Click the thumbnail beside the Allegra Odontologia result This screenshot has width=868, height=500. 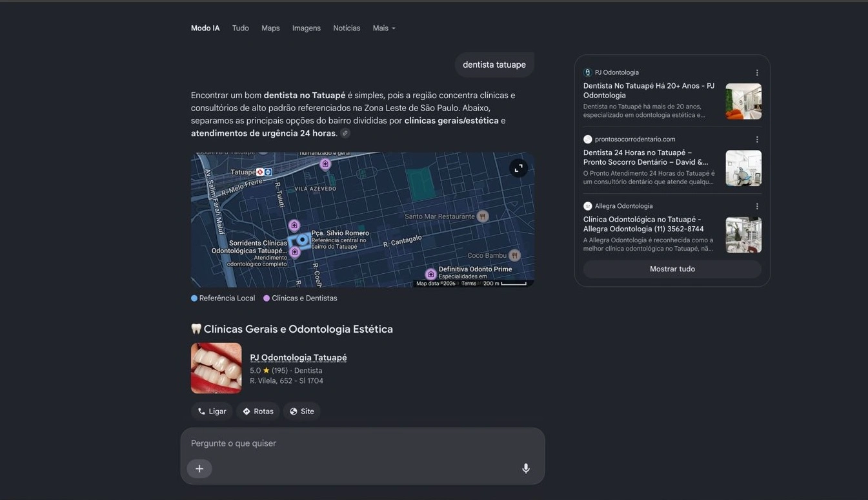[x=743, y=235]
